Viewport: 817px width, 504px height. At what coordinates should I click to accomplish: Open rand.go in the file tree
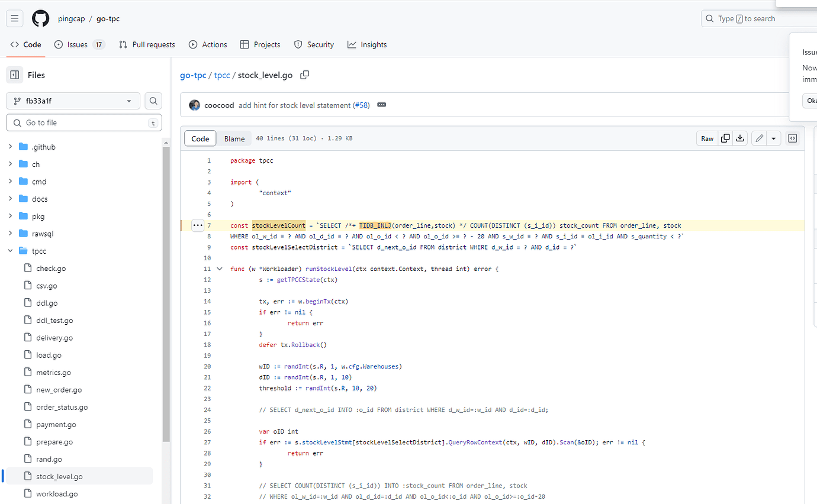(49, 459)
